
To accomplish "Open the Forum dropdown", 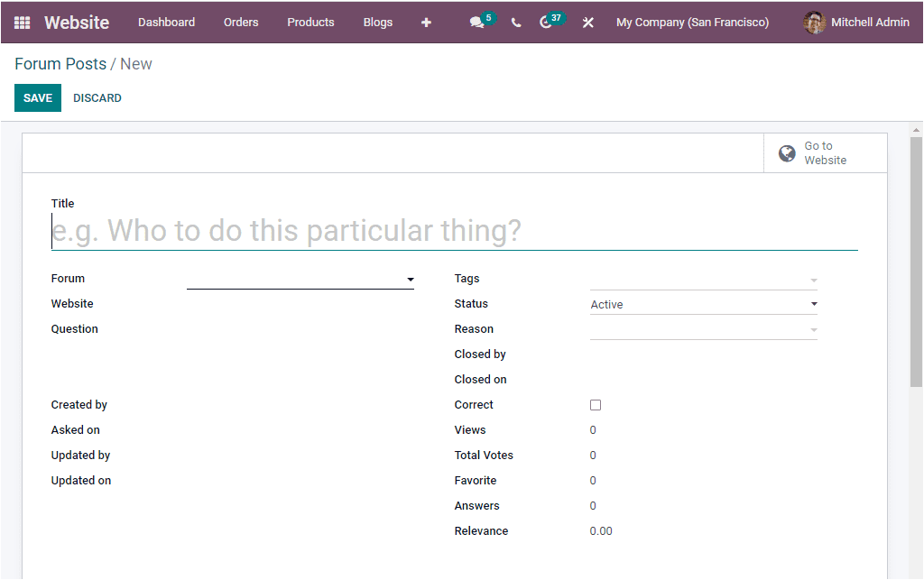I will tap(300, 280).
